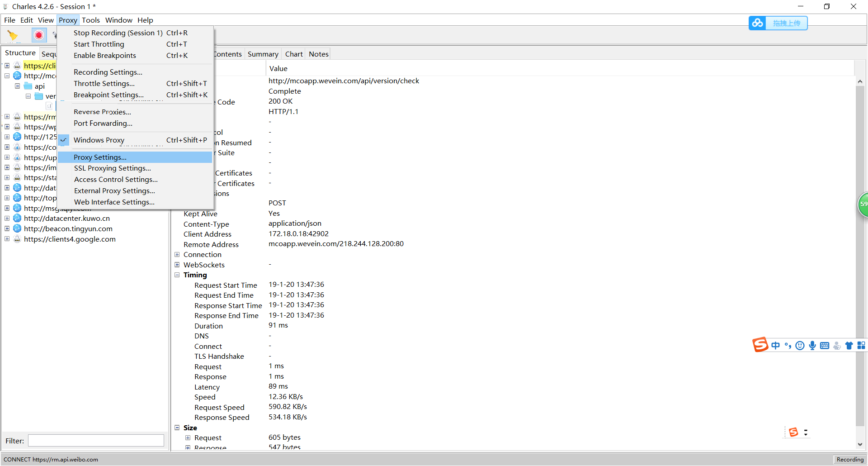Collapse the Timing section
The image size is (868, 466).
pos(177,275)
